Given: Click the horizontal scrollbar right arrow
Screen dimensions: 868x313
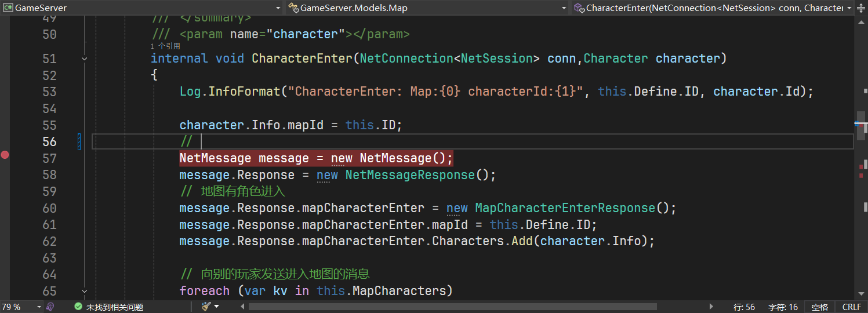Looking at the screenshot, I should (x=711, y=307).
